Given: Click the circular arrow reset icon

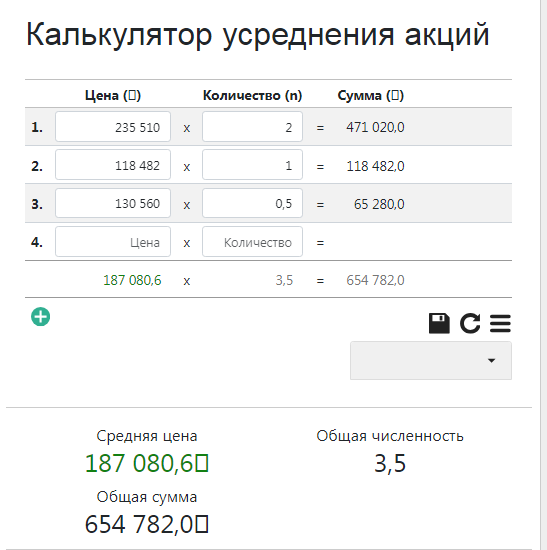Looking at the screenshot, I should (x=470, y=323).
